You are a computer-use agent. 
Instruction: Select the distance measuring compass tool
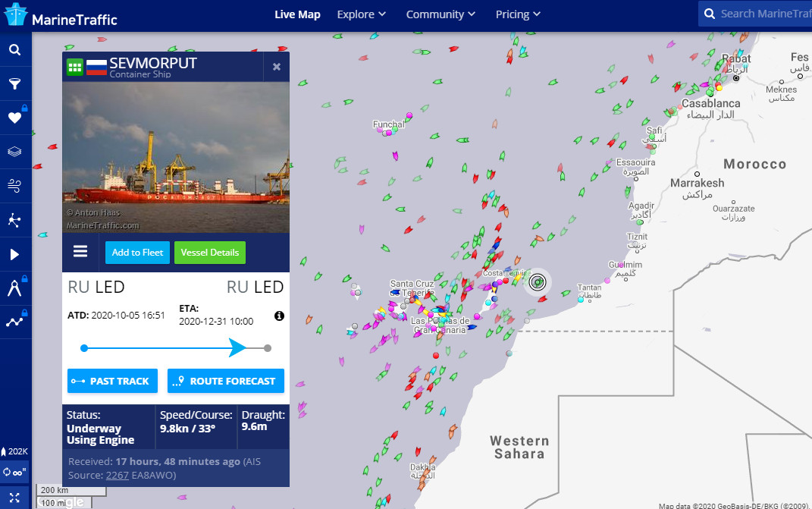click(x=15, y=287)
